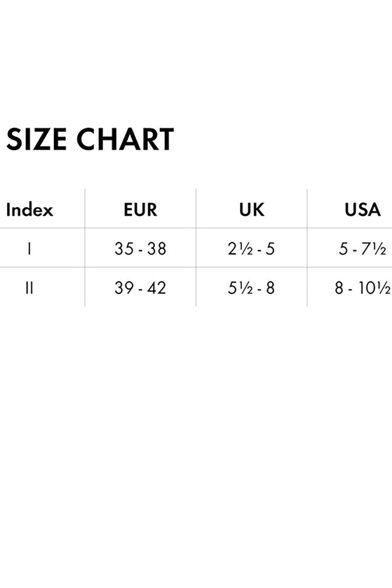The width and height of the screenshot is (392, 588).
Task: Click the EUR 35 - 38 cell
Action: (140, 249)
